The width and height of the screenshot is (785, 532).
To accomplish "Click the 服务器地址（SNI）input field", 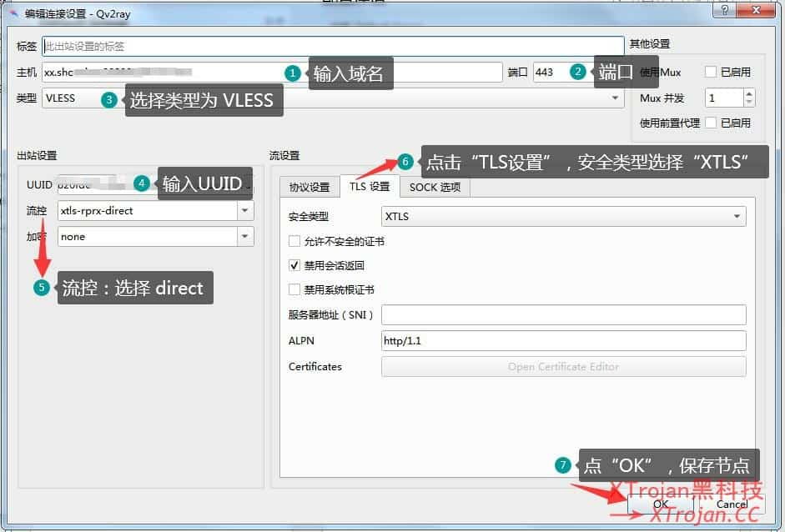I will [564, 314].
